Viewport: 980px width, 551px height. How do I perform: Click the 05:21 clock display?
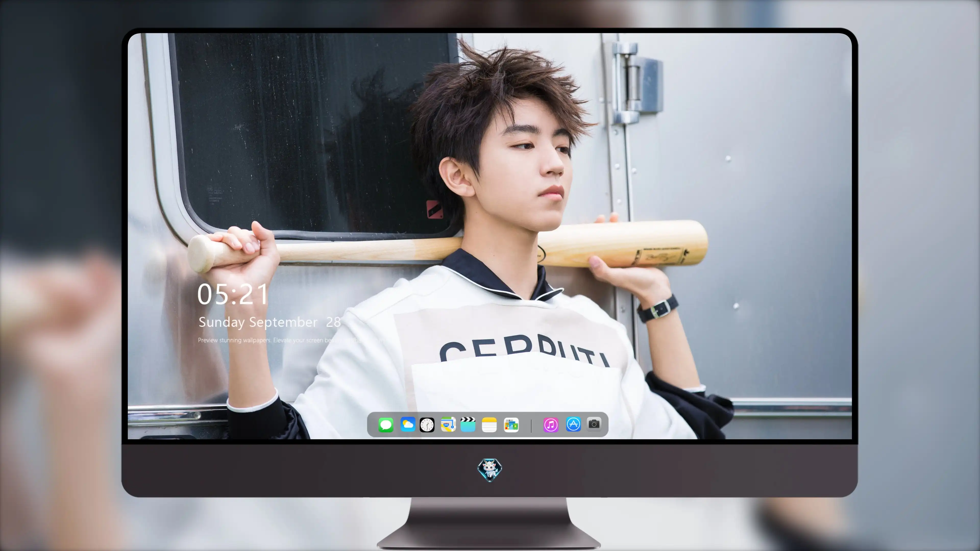[233, 294]
